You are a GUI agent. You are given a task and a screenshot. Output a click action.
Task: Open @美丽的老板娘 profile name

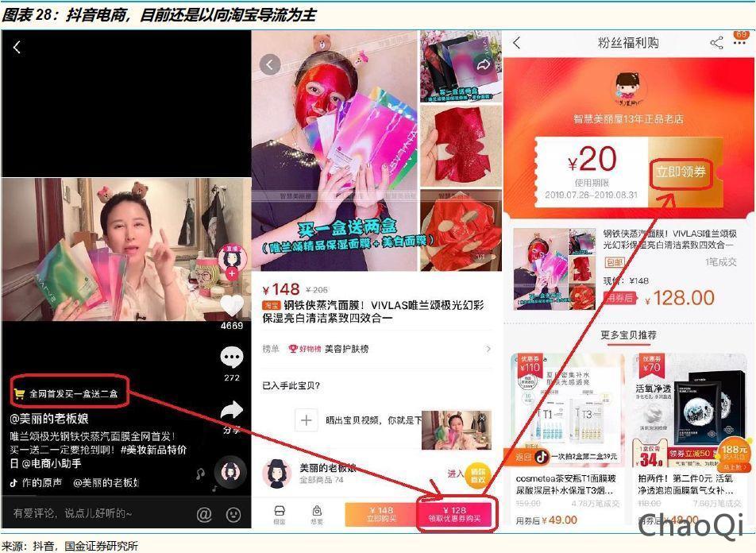pyautogui.click(x=49, y=419)
